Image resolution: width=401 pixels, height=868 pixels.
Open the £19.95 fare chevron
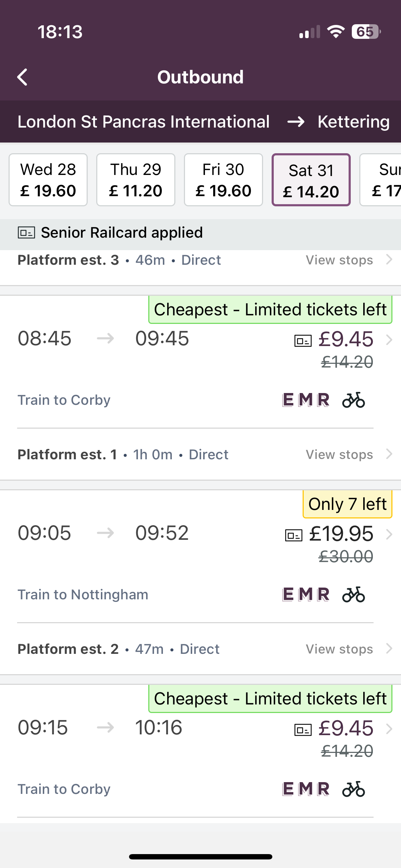point(389,534)
